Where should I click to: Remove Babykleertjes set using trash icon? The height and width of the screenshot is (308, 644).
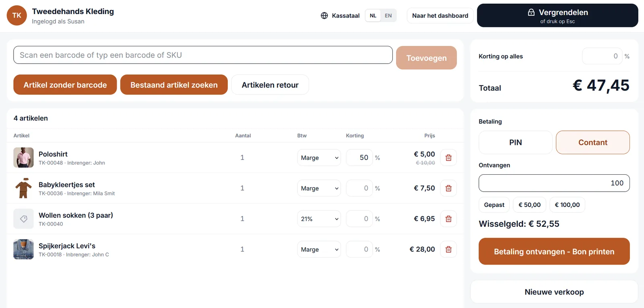448,188
